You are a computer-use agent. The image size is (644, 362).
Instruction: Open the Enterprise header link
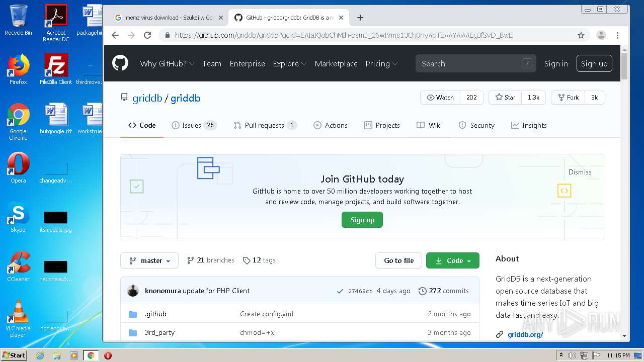(x=247, y=63)
